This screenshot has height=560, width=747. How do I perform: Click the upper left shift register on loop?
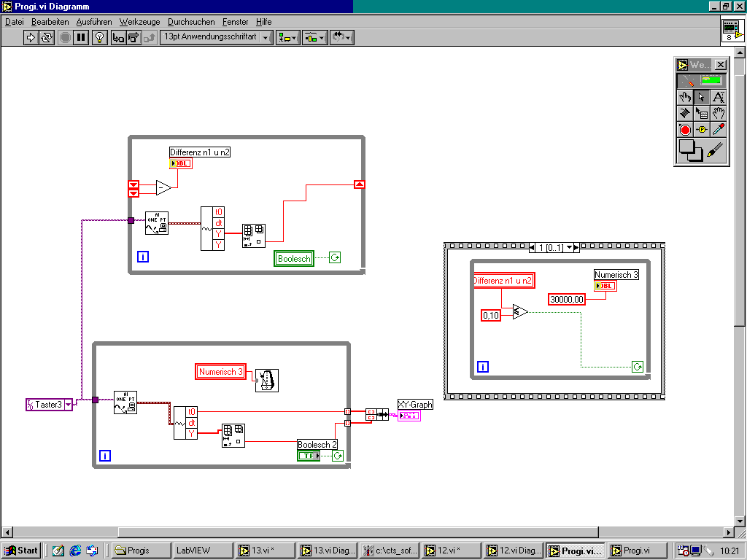click(x=133, y=184)
